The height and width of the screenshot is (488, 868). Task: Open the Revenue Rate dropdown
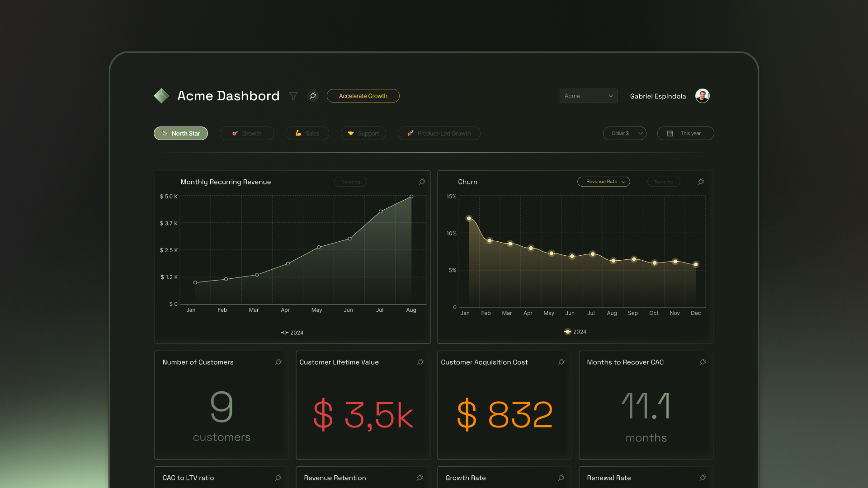pyautogui.click(x=604, y=182)
